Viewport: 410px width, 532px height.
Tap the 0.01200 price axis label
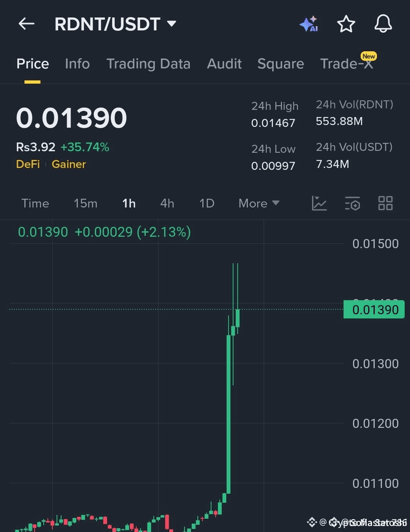tap(375, 423)
